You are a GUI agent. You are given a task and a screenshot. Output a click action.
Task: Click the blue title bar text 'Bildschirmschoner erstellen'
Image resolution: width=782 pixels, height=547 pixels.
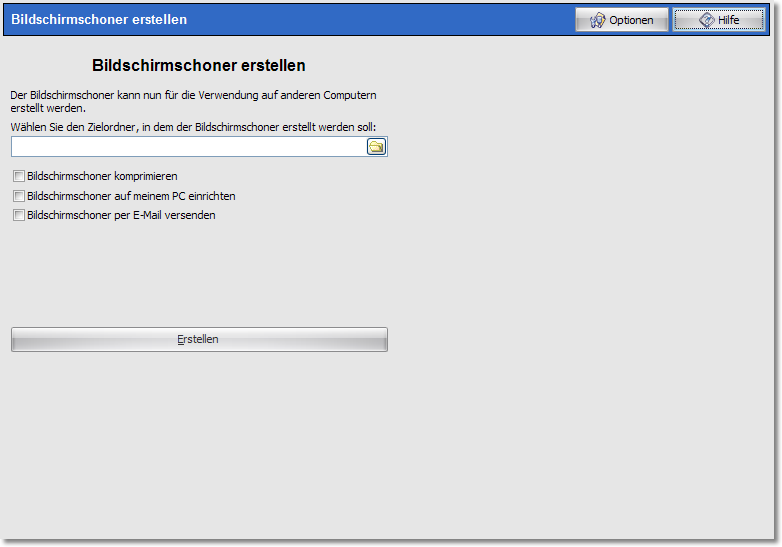99,19
